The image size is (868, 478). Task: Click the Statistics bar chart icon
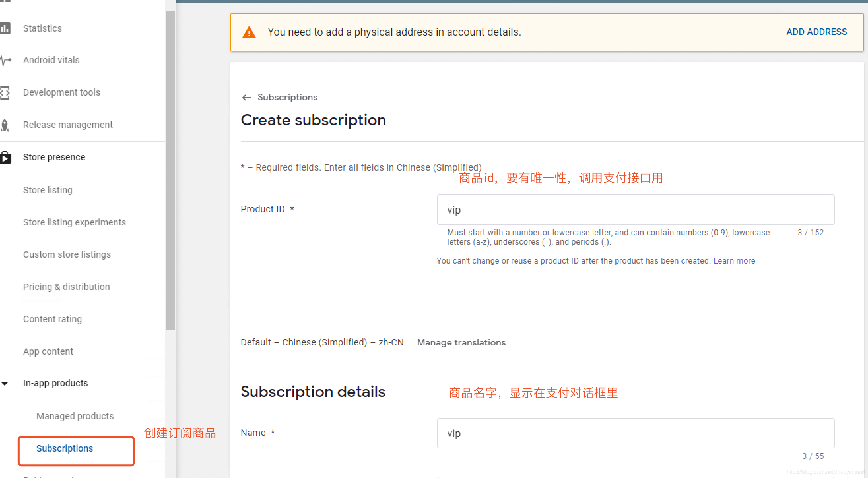pos(5,28)
